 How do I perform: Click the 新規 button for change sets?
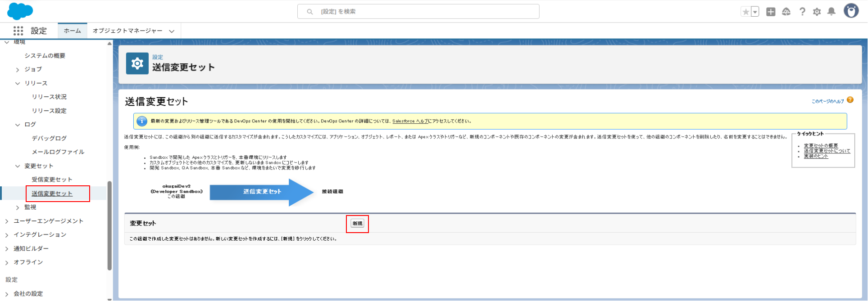pos(357,224)
